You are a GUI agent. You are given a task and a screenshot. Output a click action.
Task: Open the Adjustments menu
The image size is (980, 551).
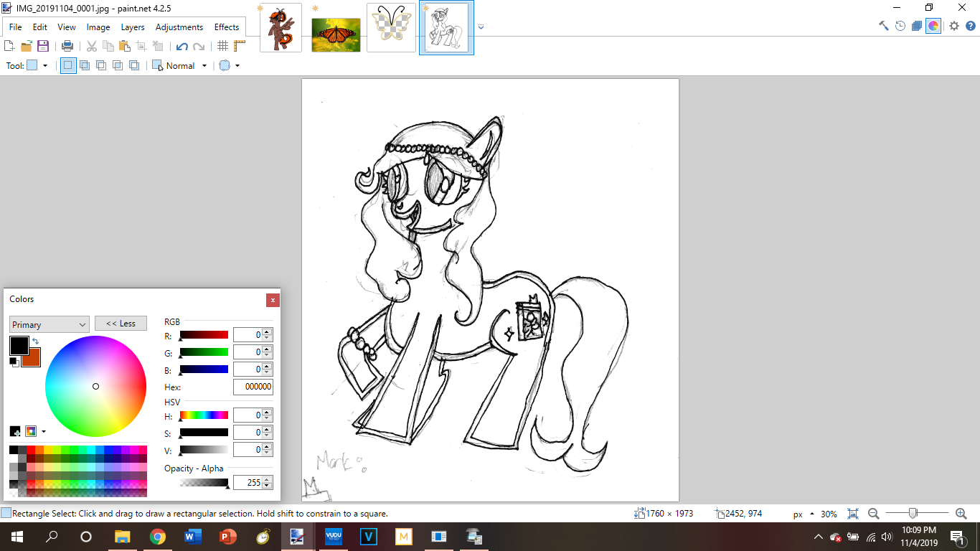coord(179,27)
